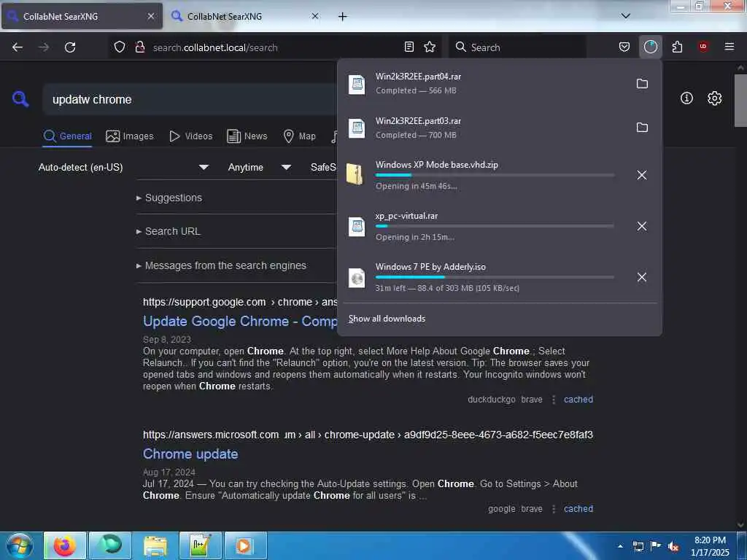The height and width of the screenshot is (560, 747).
Task: Launch Firefox from the taskbar
Action: (x=65, y=545)
